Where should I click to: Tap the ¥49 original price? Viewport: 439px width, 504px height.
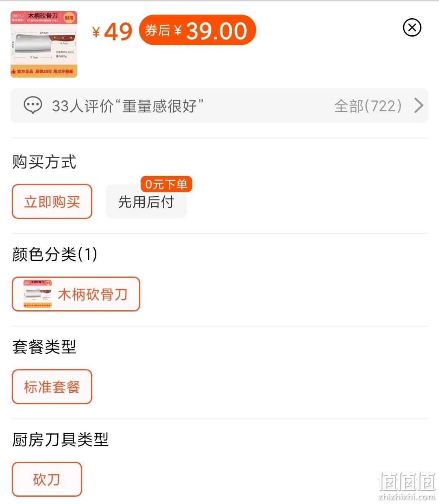pos(112,31)
